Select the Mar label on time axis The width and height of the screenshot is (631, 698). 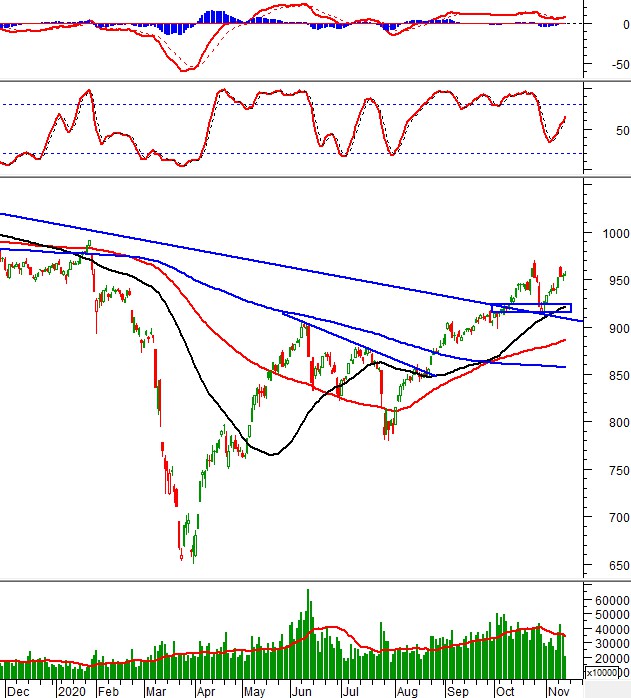pos(158,691)
